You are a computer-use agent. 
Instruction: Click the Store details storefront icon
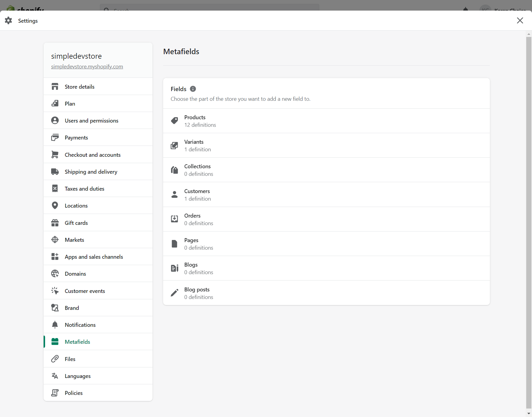[x=55, y=87]
